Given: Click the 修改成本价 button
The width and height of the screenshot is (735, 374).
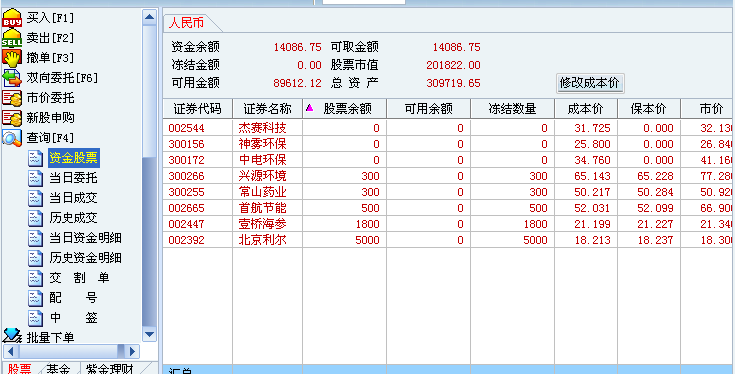Looking at the screenshot, I should click(590, 83).
